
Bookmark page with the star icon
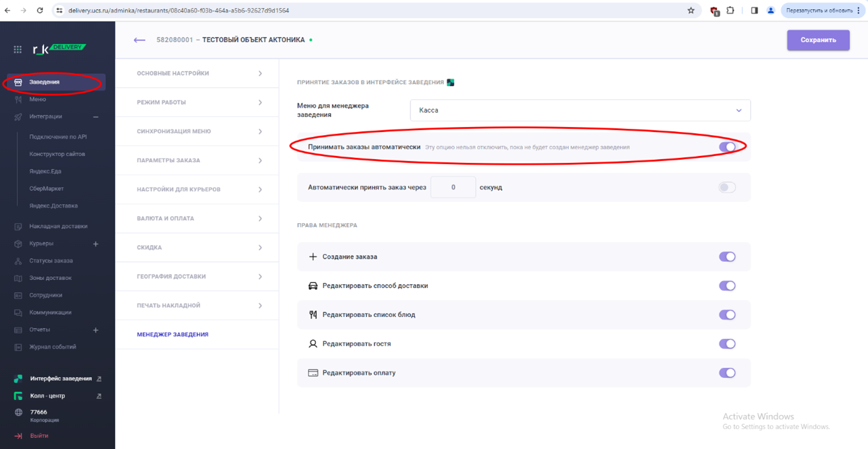pos(690,11)
